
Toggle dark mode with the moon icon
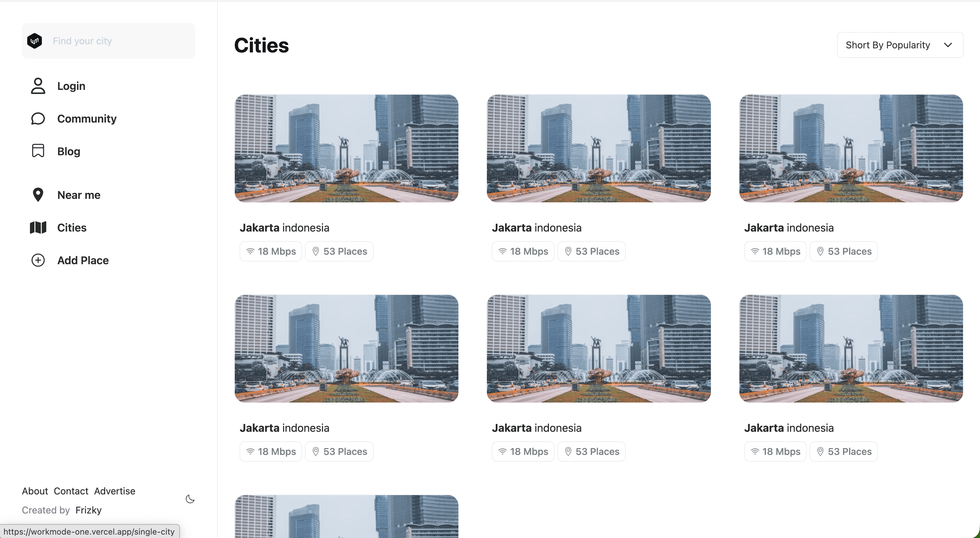click(x=190, y=499)
